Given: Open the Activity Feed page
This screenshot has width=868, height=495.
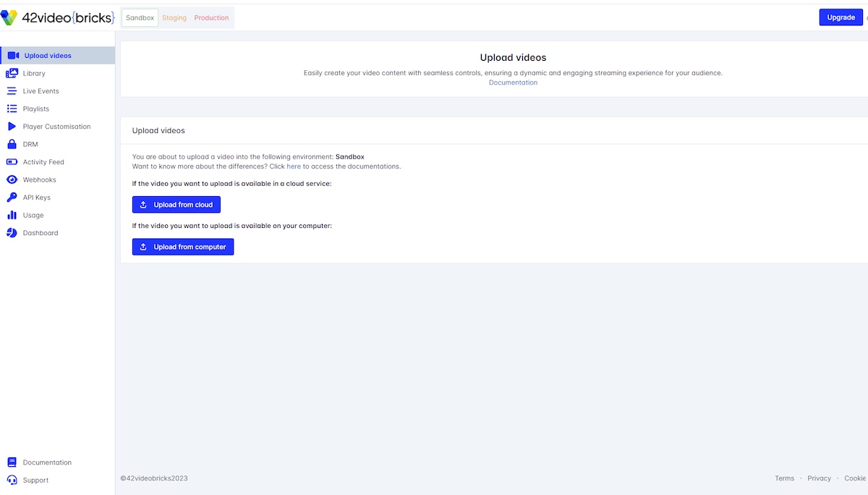Looking at the screenshot, I should click(57, 162).
